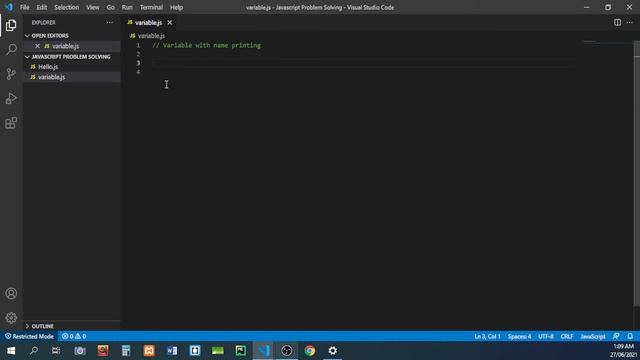Open the Run and Debug view
Screen dimensions: 640x360
pos(11,98)
